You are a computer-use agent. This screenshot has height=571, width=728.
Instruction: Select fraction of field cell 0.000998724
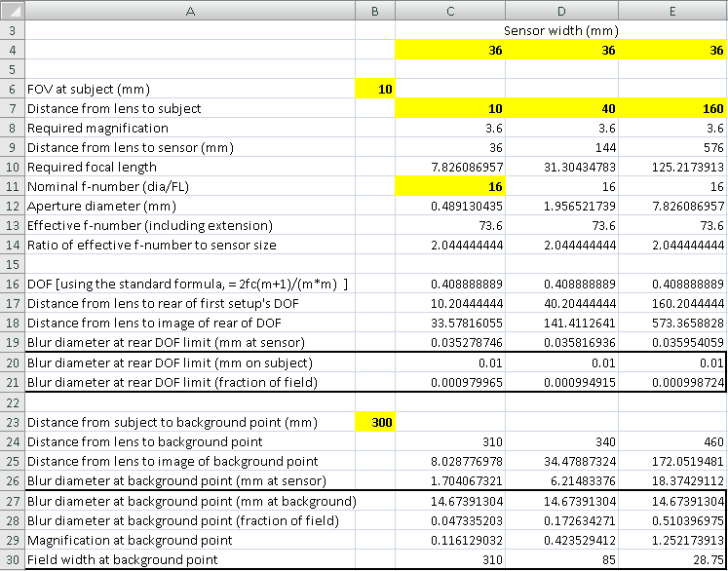tap(672, 383)
